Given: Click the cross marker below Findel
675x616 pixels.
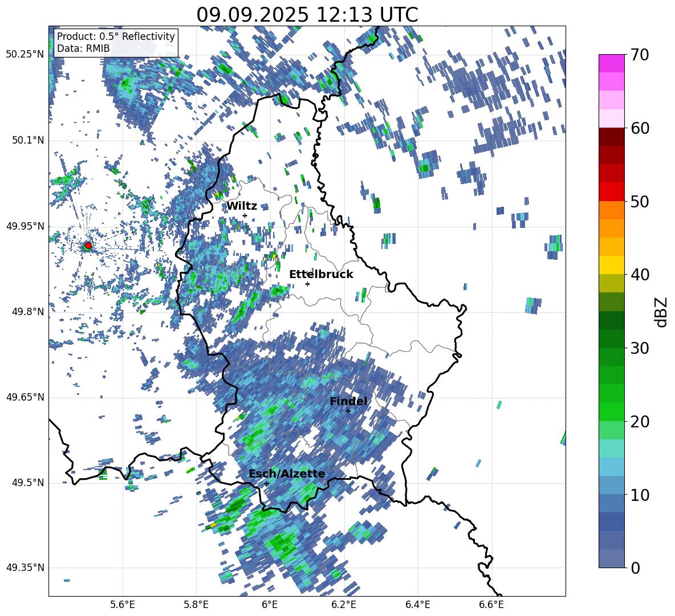Looking at the screenshot, I should click(348, 411).
